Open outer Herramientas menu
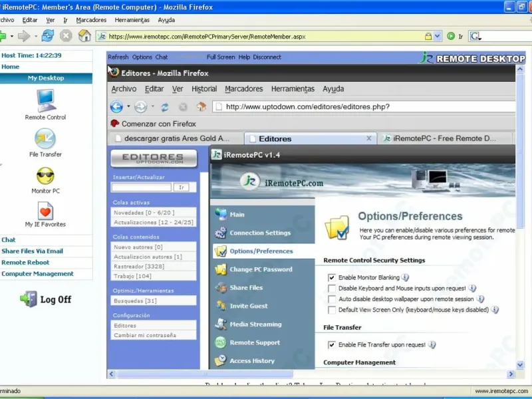 coord(132,20)
